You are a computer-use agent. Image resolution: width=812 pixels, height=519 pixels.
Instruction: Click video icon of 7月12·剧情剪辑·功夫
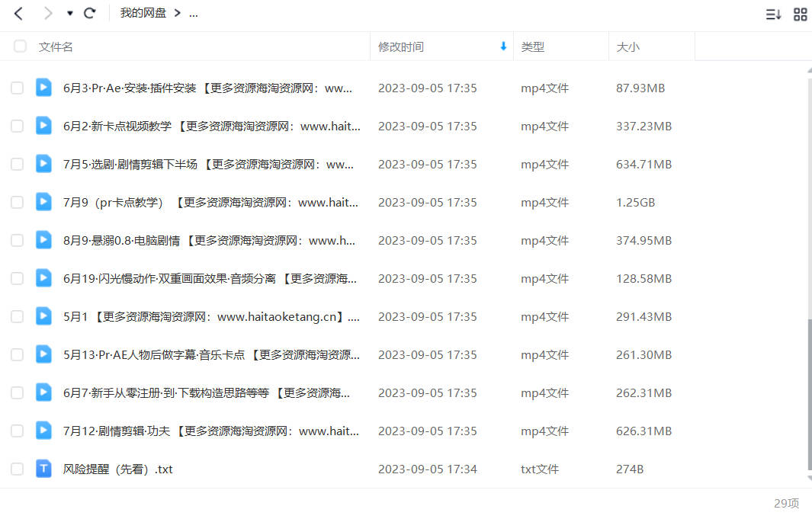43,431
